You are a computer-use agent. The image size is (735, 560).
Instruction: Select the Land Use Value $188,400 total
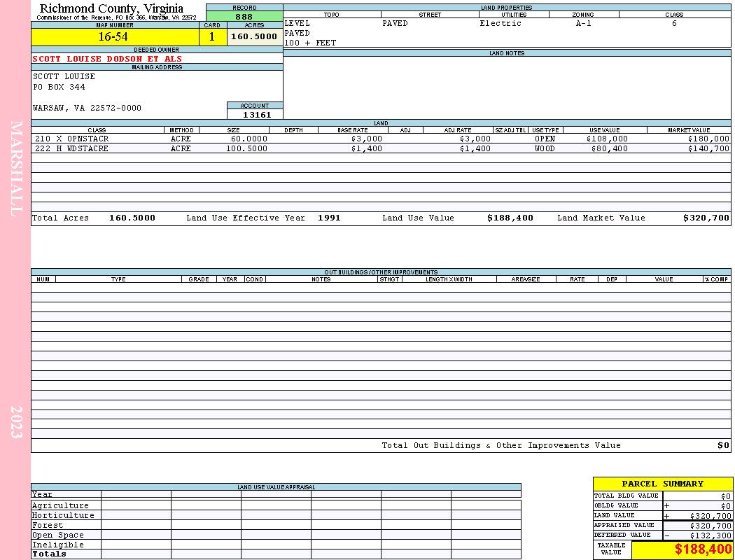[510, 218]
